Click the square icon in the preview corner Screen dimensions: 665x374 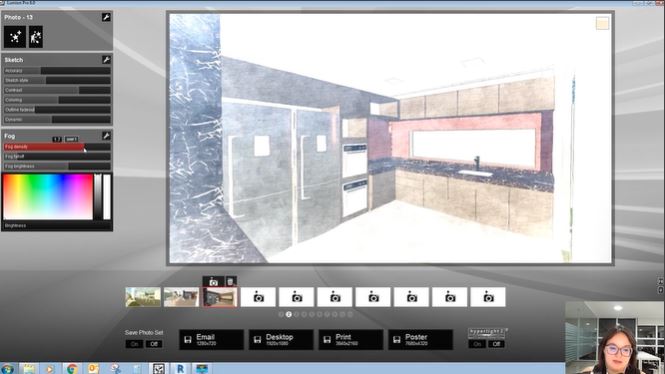click(x=602, y=23)
